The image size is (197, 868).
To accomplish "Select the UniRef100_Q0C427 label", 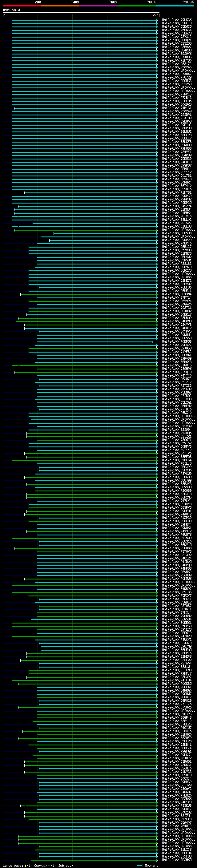I will [177, 345].
